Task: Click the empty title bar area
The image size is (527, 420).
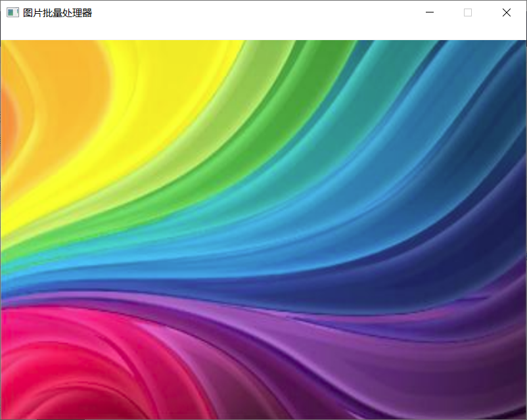Action: click(x=263, y=12)
